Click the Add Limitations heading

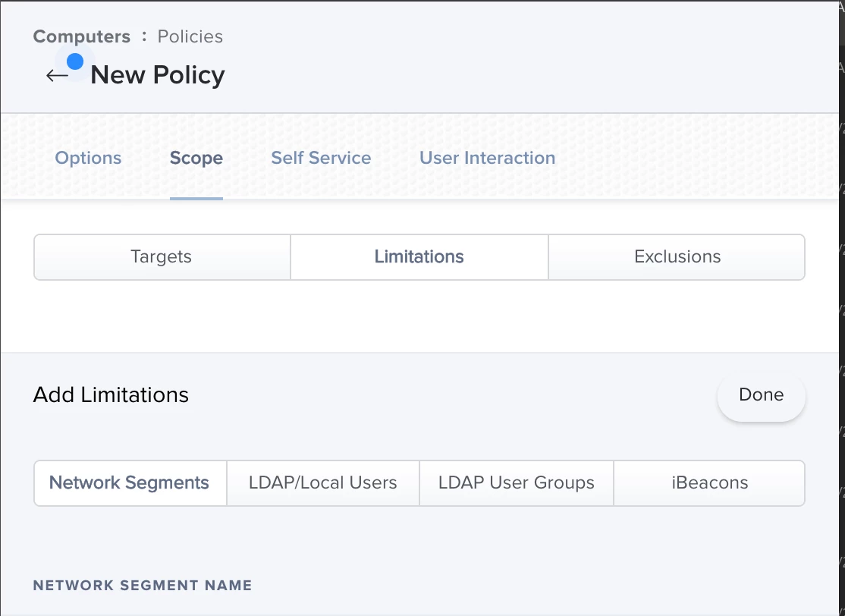tap(111, 395)
